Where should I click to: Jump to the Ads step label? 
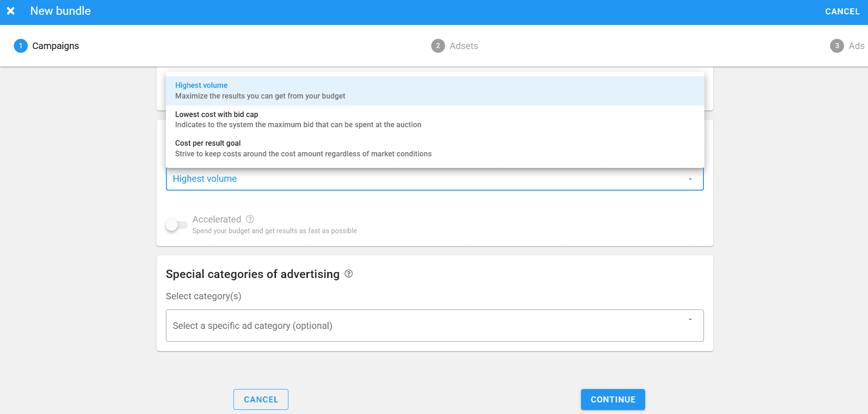click(856, 46)
